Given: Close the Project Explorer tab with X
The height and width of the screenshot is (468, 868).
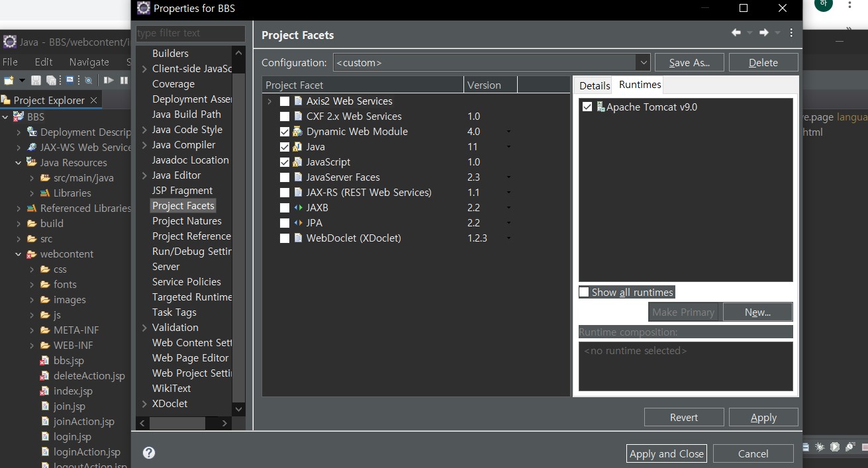Looking at the screenshot, I should [94, 100].
